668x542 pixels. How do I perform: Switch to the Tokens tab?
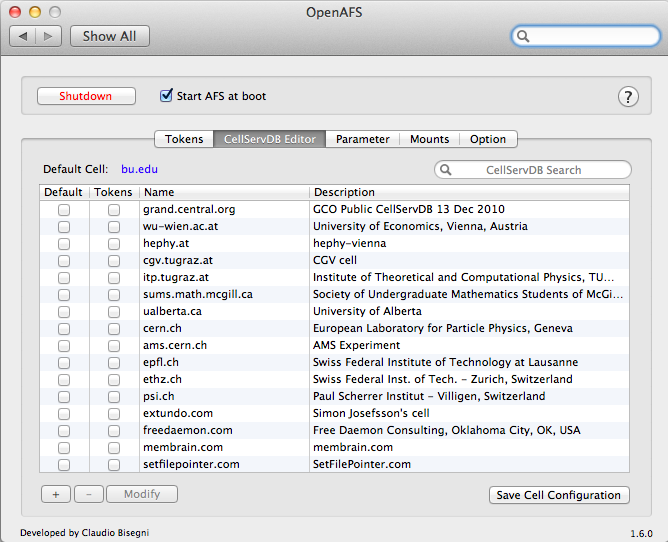click(184, 139)
